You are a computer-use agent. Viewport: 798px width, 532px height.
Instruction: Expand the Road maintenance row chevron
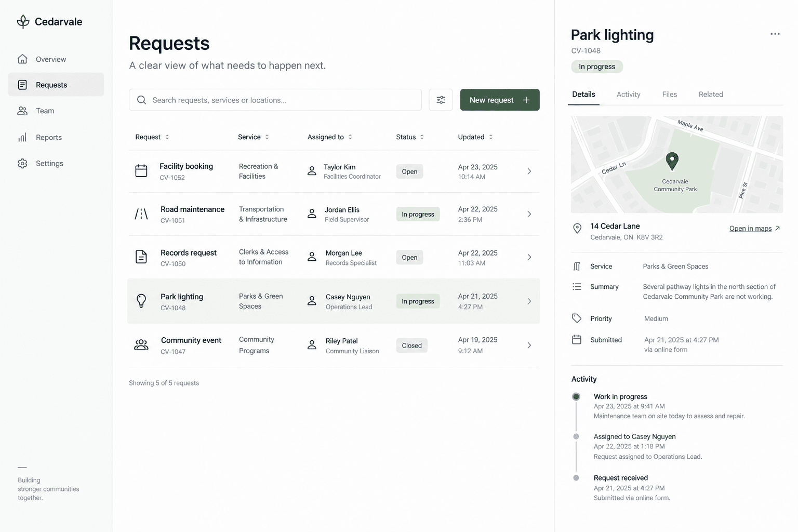(x=529, y=214)
